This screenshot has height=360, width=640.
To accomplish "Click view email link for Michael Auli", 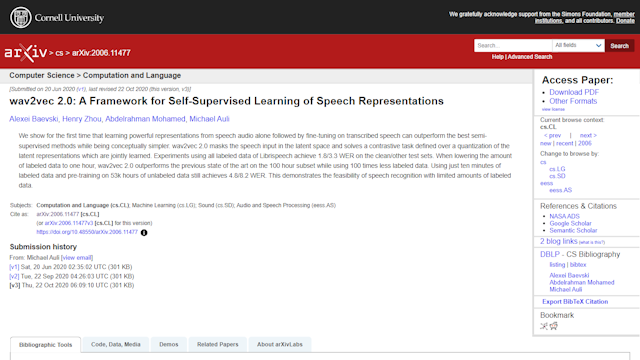I will (77, 258).
